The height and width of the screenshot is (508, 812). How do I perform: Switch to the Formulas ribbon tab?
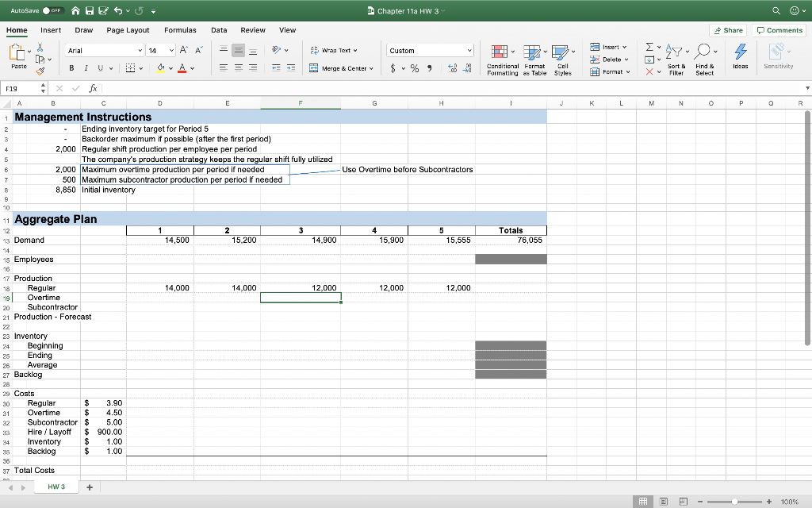[x=180, y=30]
